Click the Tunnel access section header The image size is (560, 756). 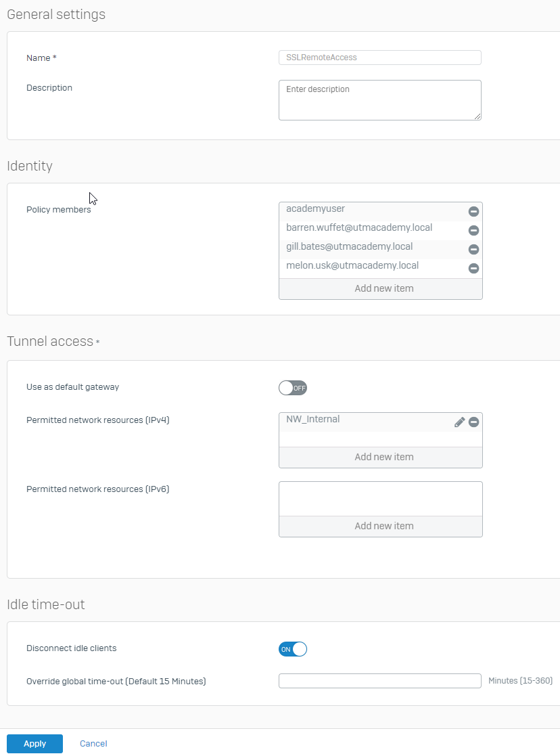[49, 341]
